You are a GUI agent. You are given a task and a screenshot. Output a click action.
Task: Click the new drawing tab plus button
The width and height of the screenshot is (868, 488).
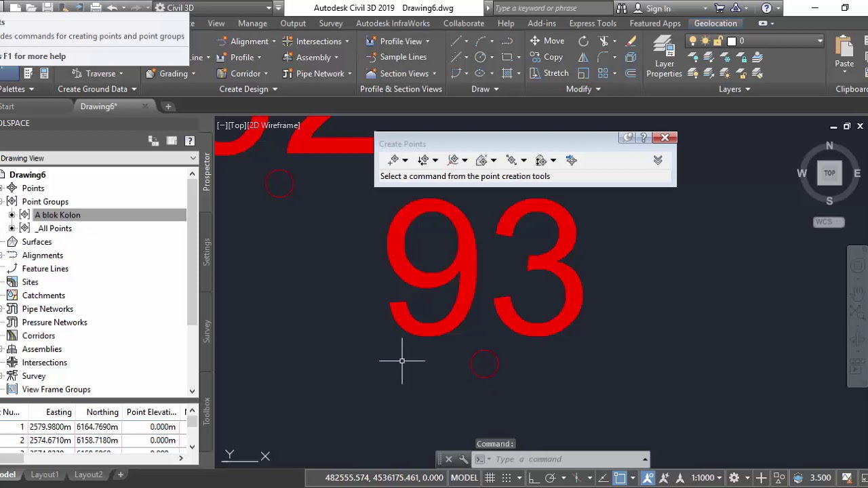click(168, 106)
